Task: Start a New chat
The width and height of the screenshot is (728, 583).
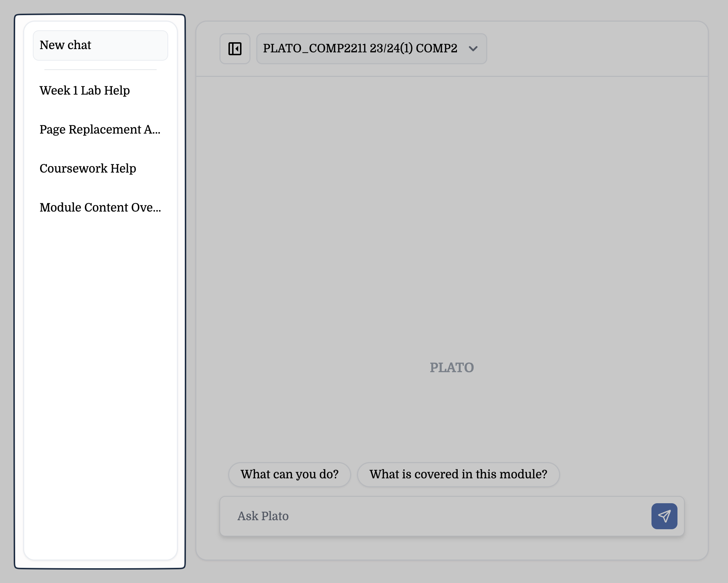Action: [100, 45]
